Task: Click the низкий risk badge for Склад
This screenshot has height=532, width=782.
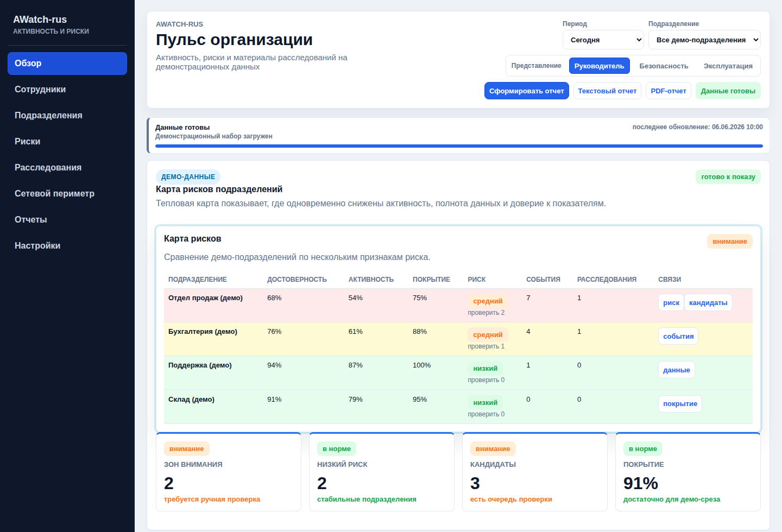Action: click(485, 402)
